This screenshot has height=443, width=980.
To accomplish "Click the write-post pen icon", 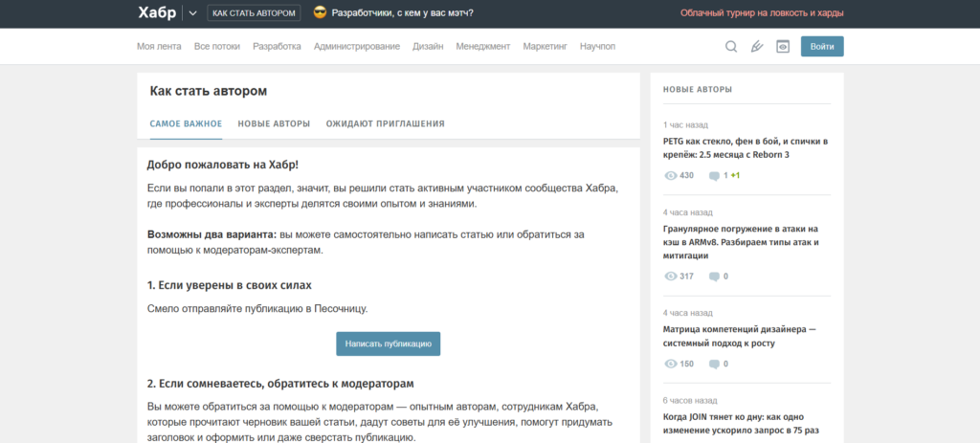I will coord(757,46).
